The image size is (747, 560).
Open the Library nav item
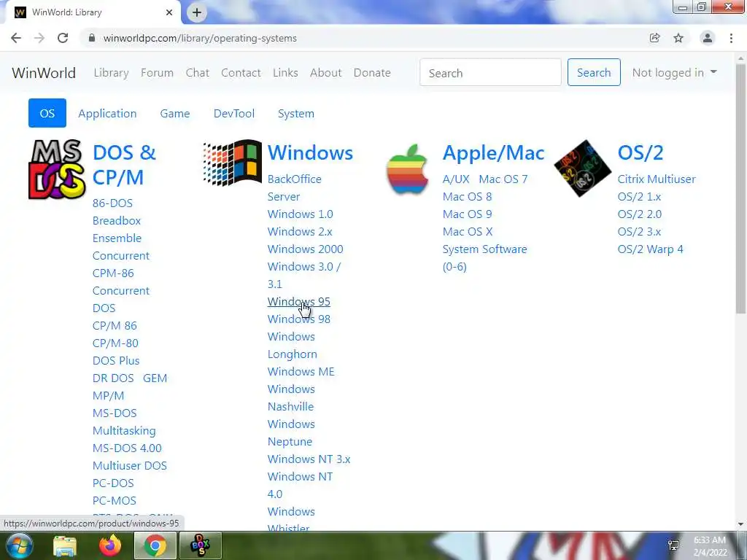[111, 73]
